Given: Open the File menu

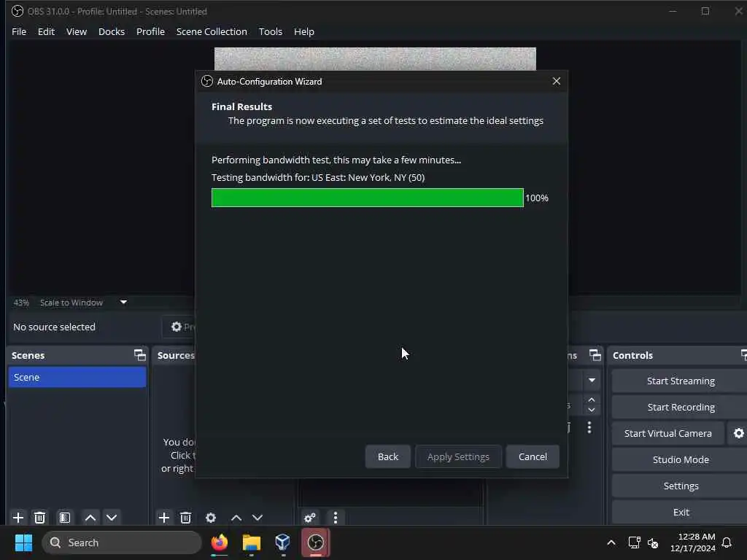Looking at the screenshot, I should point(19,31).
